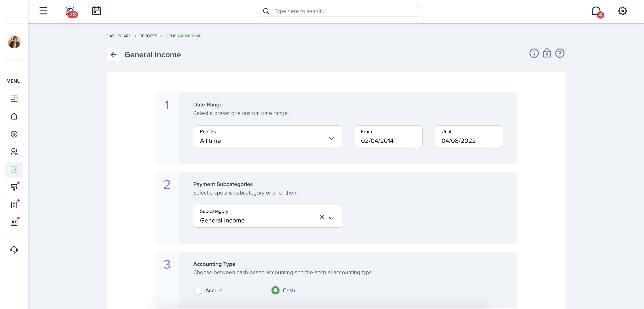Image resolution: width=644 pixels, height=309 pixels.
Task: Go to DASHBOARD breadcrumb
Action: click(x=119, y=36)
